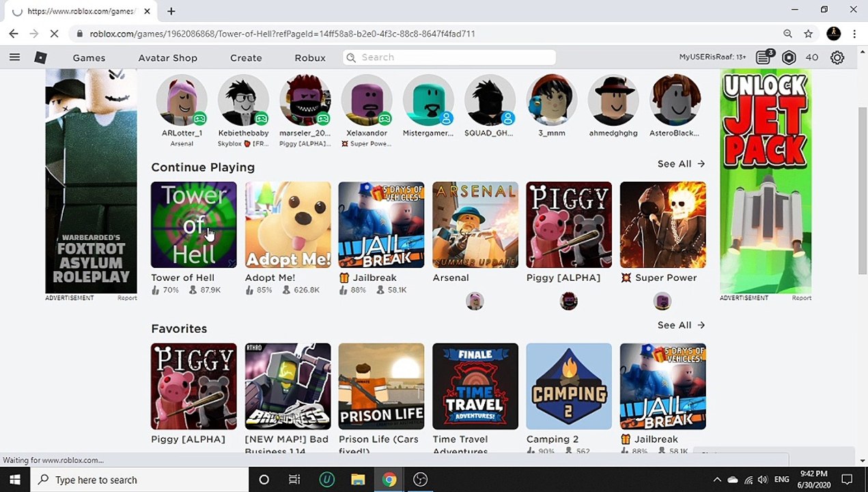Viewport: 868px width, 492px height.
Task: Click friend avatar under Piggy [ALPHA] in Continue Playing
Action: (x=568, y=301)
